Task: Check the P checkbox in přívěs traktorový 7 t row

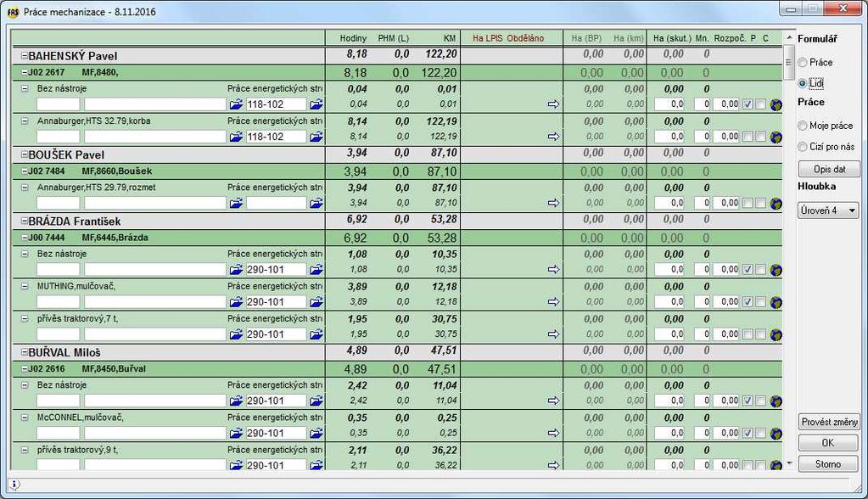Action: click(748, 334)
